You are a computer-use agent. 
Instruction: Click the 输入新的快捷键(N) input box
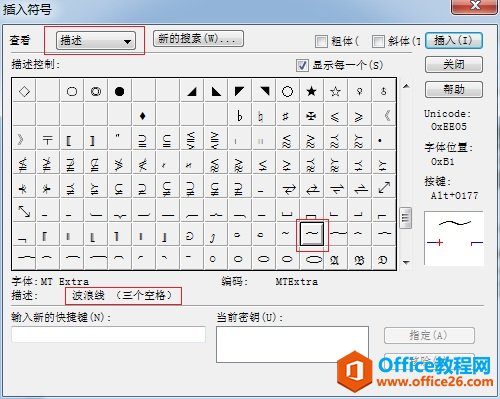(108, 334)
